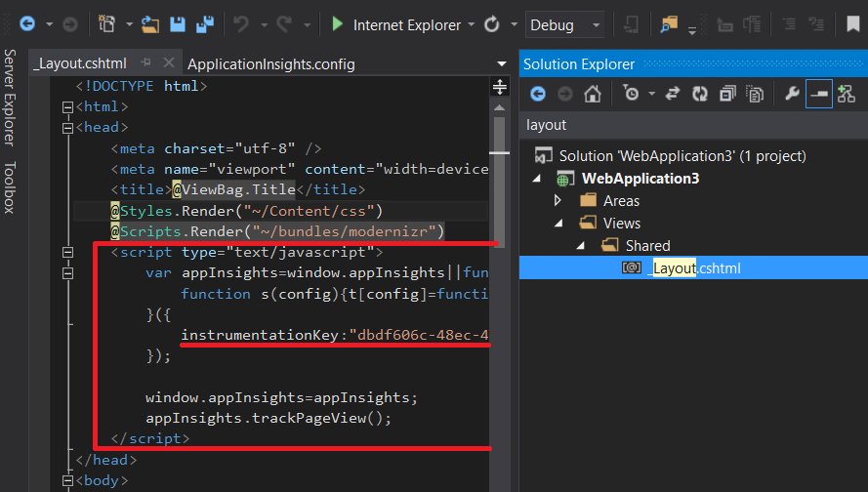
Task: Open the New Project dropdown arrow
Action: coord(129,24)
